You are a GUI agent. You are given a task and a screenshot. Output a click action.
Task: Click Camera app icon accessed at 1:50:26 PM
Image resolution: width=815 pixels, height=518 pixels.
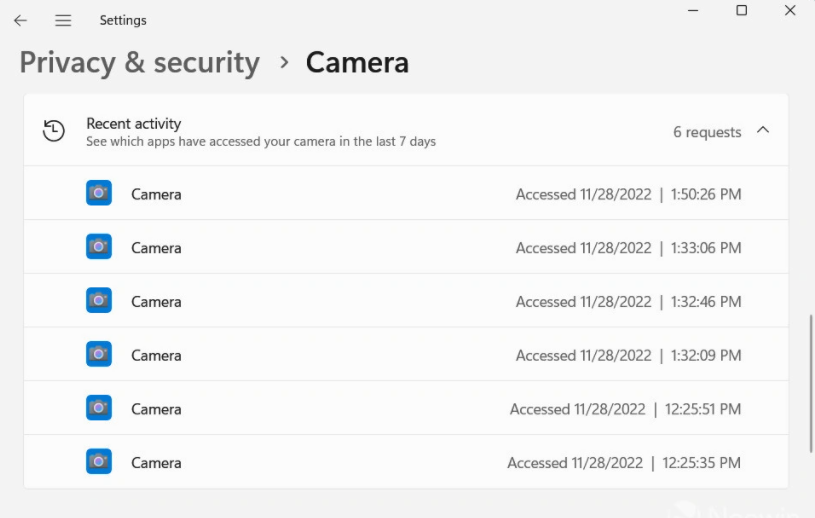click(x=99, y=193)
